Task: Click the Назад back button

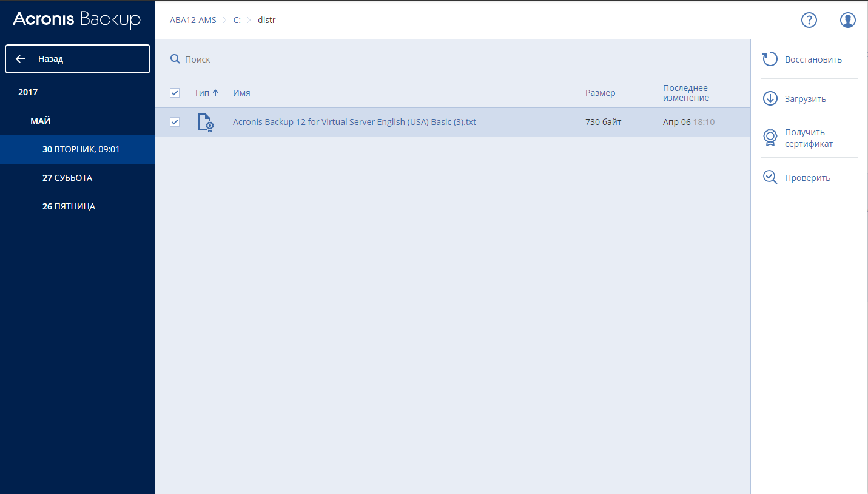Action: (x=78, y=59)
